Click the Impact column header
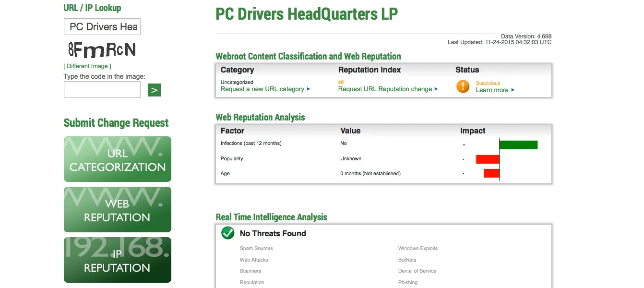The image size is (644, 288). pyautogui.click(x=473, y=131)
